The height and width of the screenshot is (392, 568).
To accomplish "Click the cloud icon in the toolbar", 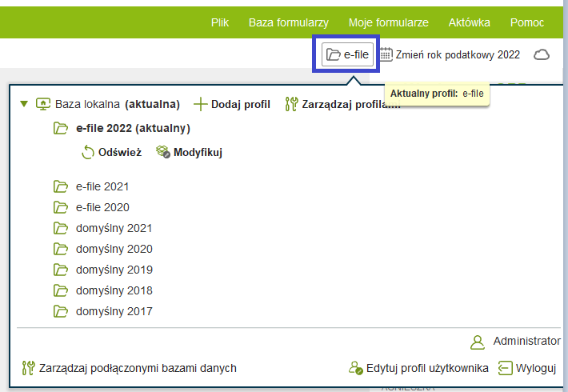I will pos(542,54).
